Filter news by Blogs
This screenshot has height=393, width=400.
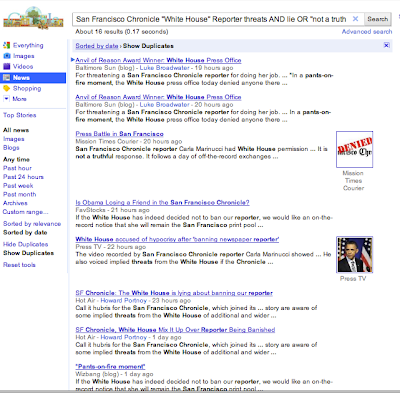click(x=11, y=148)
